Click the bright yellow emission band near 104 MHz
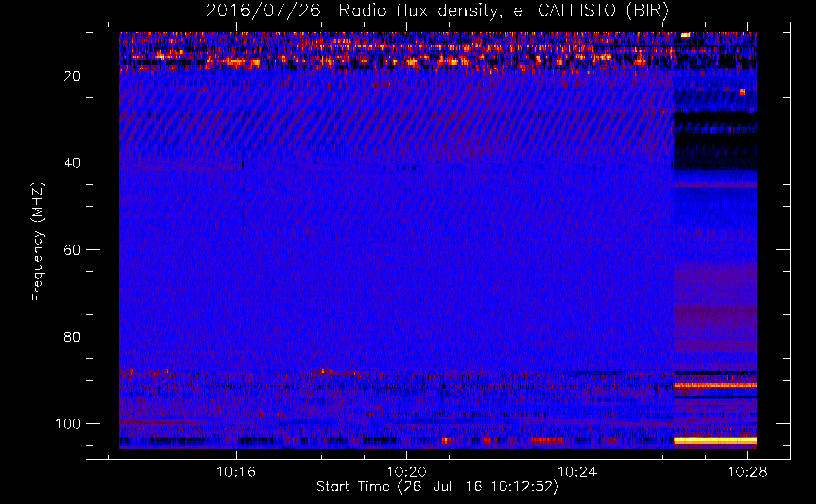 [x=716, y=440]
